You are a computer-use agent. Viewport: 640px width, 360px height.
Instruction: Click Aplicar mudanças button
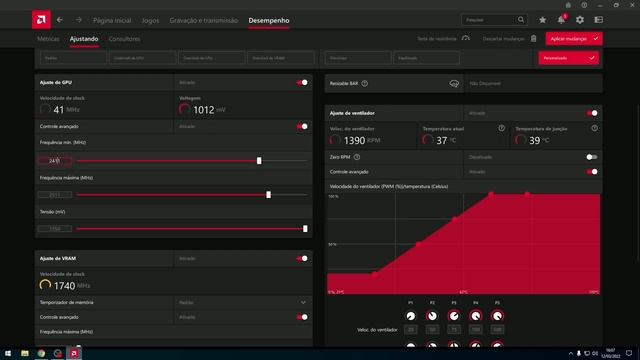[x=574, y=39]
